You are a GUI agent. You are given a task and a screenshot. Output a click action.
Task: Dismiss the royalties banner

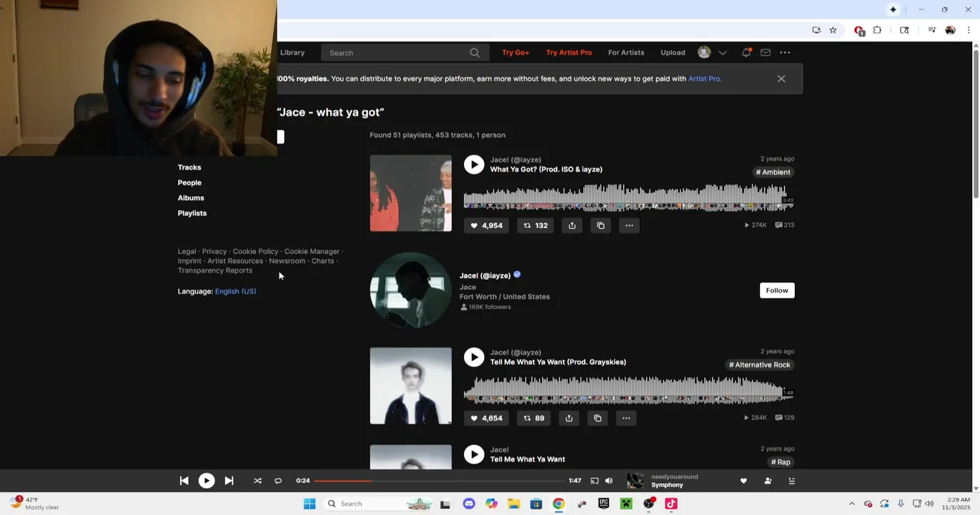click(x=781, y=79)
